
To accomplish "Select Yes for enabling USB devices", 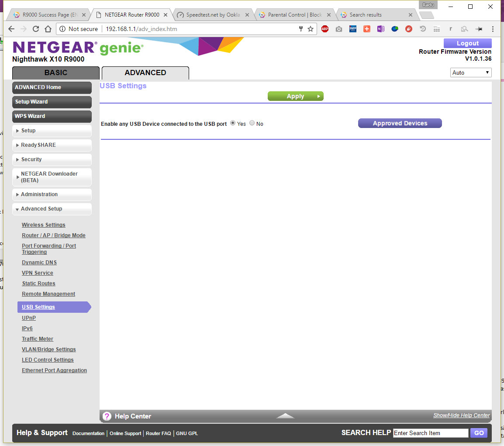I will [233, 123].
